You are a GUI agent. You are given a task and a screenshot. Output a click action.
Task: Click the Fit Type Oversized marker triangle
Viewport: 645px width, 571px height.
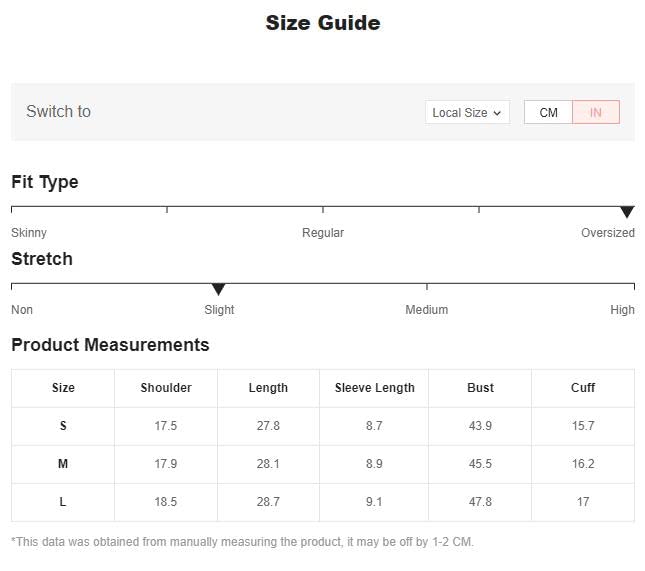[627, 212]
